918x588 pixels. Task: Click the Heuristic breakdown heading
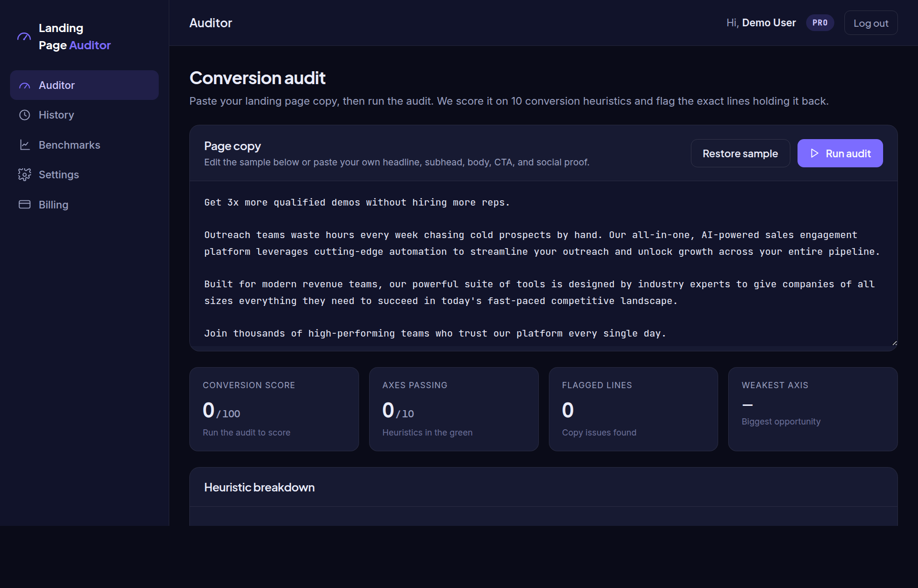(x=259, y=488)
